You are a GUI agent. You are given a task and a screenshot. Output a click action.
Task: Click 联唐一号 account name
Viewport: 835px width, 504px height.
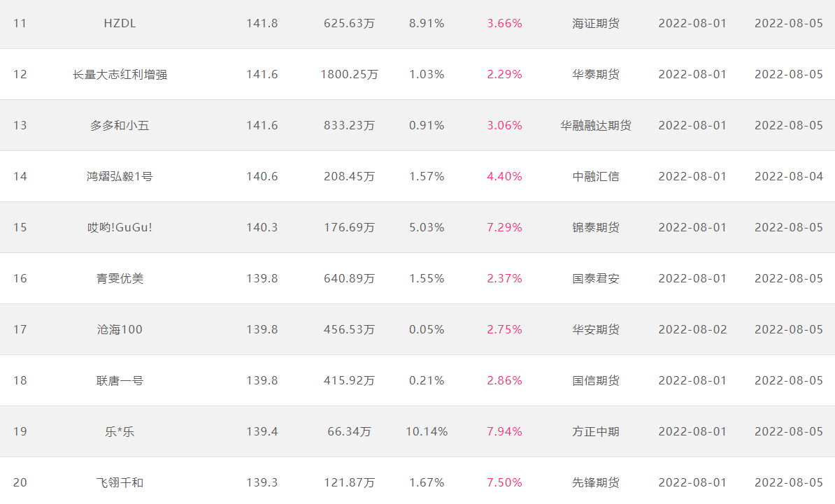click(x=120, y=380)
